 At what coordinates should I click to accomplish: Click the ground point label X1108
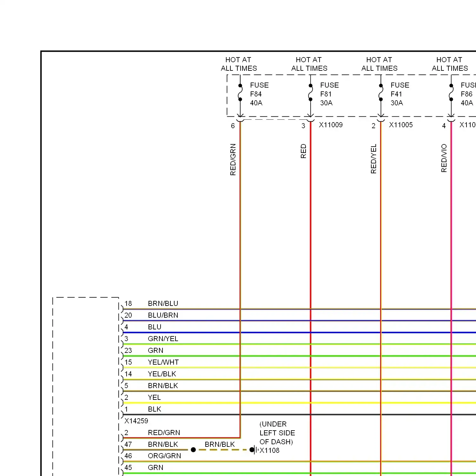(x=269, y=450)
